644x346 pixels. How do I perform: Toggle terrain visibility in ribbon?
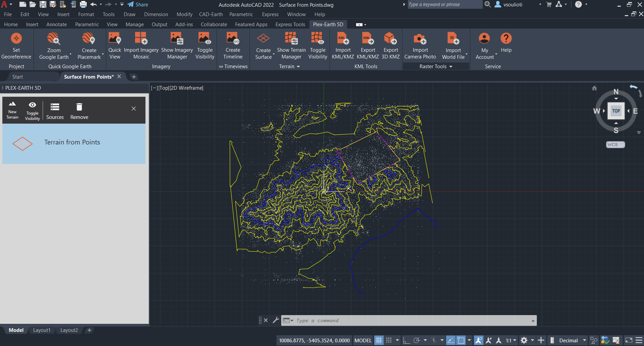pos(317,46)
